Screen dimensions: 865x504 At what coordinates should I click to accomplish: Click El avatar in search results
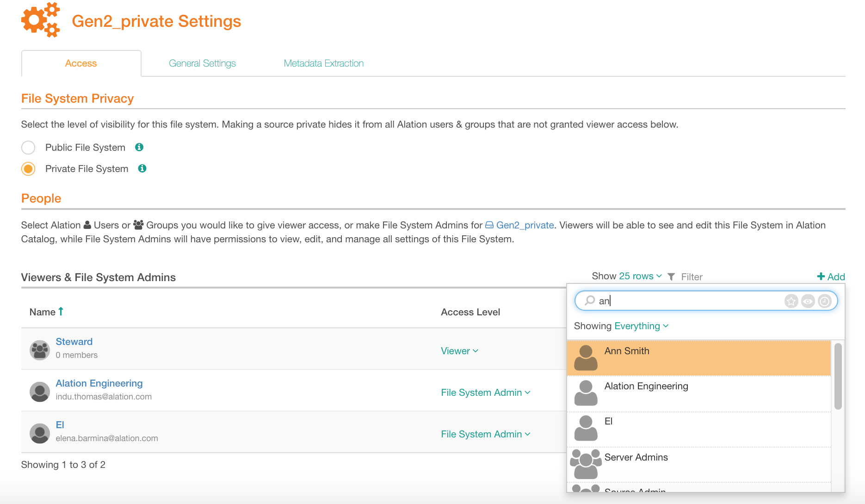(586, 428)
